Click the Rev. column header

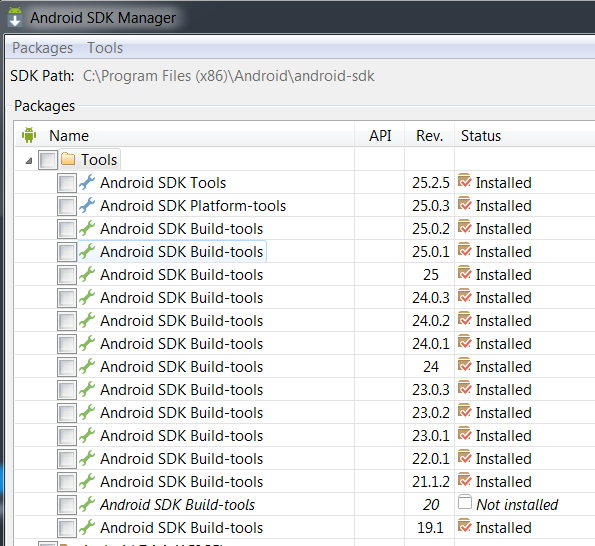coord(430,135)
